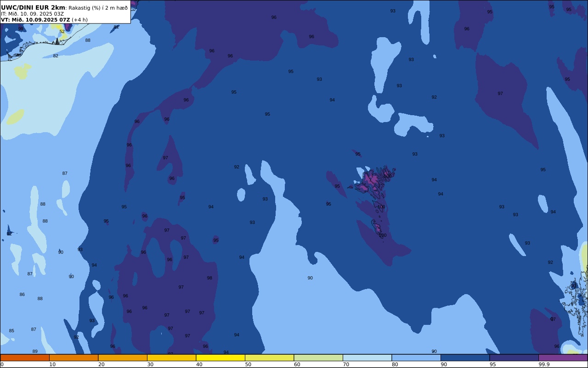Pick the purple above-99.9 legend segment
This screenshot has height=368, width=588.
[563, 357]
